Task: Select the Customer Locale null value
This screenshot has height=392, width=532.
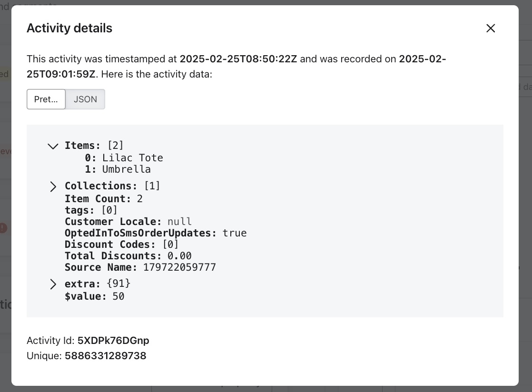Action: point(179,222)
